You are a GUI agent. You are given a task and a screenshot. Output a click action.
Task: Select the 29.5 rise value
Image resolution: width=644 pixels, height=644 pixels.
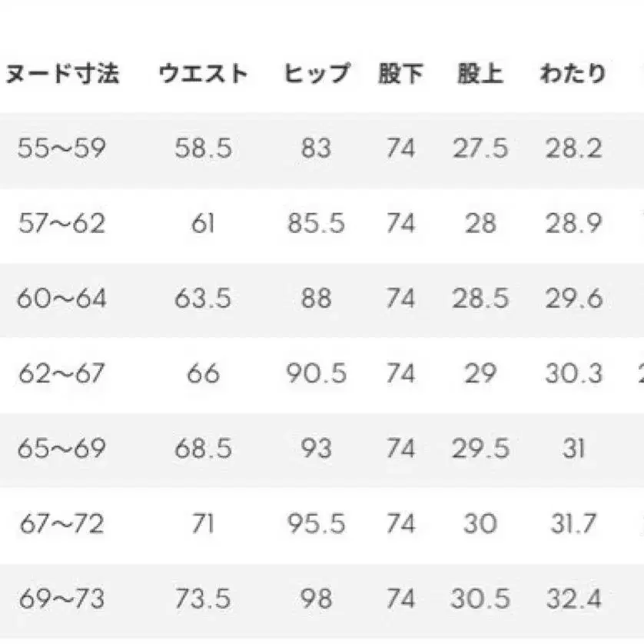click(480, 449)
